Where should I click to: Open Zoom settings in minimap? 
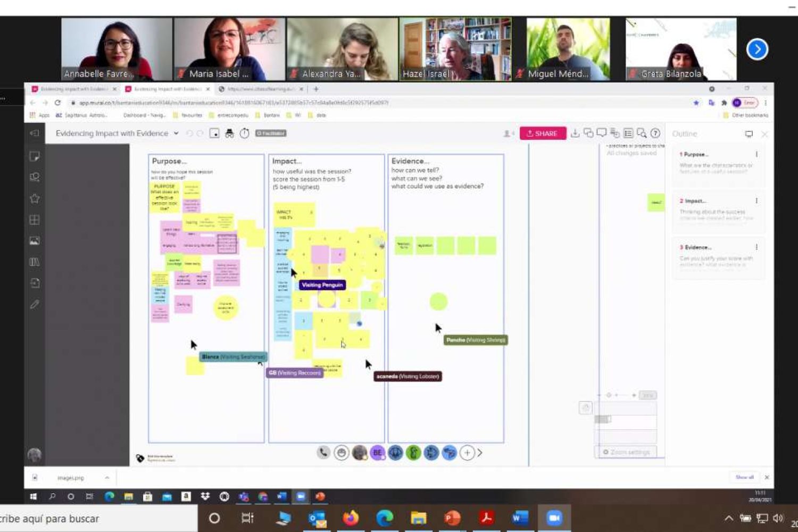[626, 452]
